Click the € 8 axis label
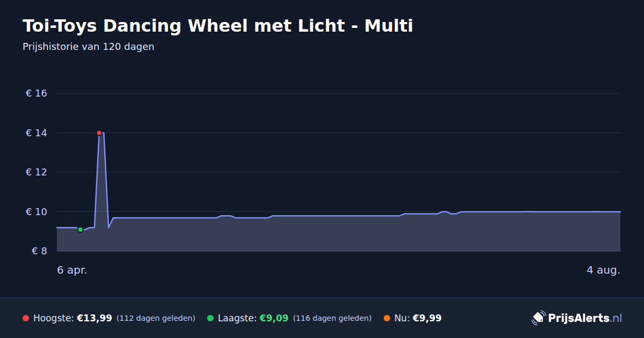Screen dimensions: 644x338 [40, 251]
